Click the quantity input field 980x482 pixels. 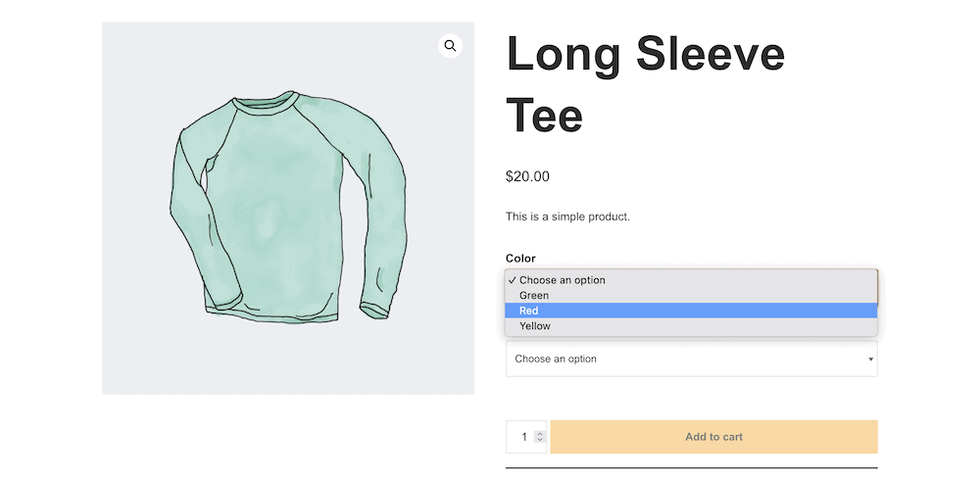pyautogui.click(x=520, y=437)
